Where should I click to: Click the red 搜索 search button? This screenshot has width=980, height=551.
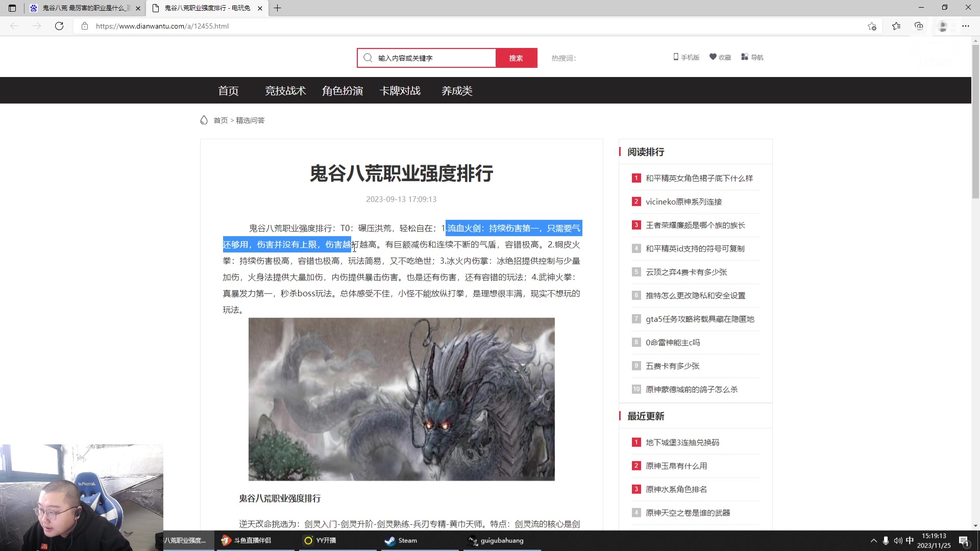pyautogui.click(x=516, y=58)
